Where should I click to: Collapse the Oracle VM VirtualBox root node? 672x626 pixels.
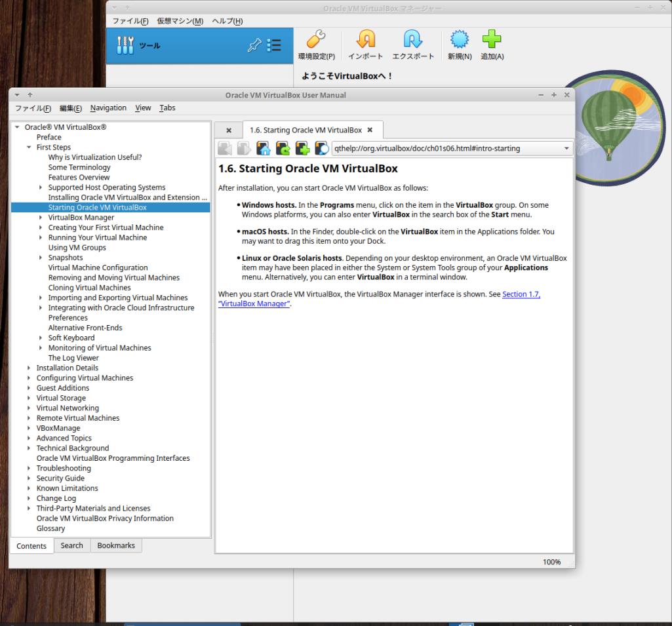coord(17,127)
